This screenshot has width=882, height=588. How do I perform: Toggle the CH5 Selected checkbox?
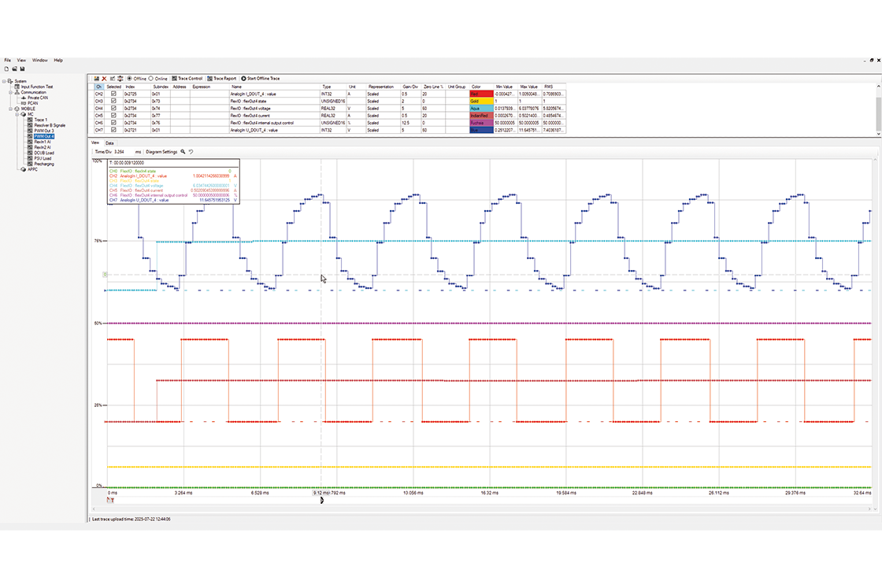[x=113, y=115]
